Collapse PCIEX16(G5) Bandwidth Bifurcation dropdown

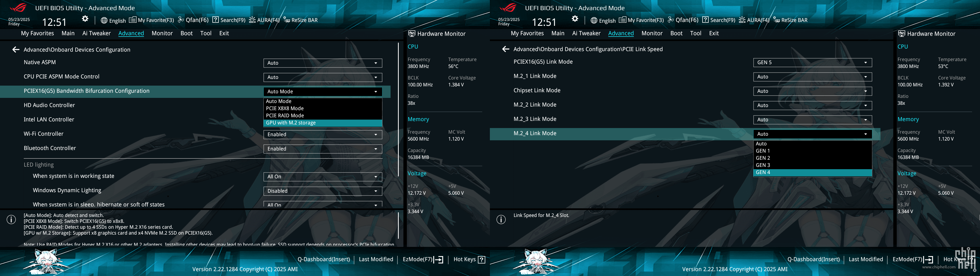(x=323, y=91)
